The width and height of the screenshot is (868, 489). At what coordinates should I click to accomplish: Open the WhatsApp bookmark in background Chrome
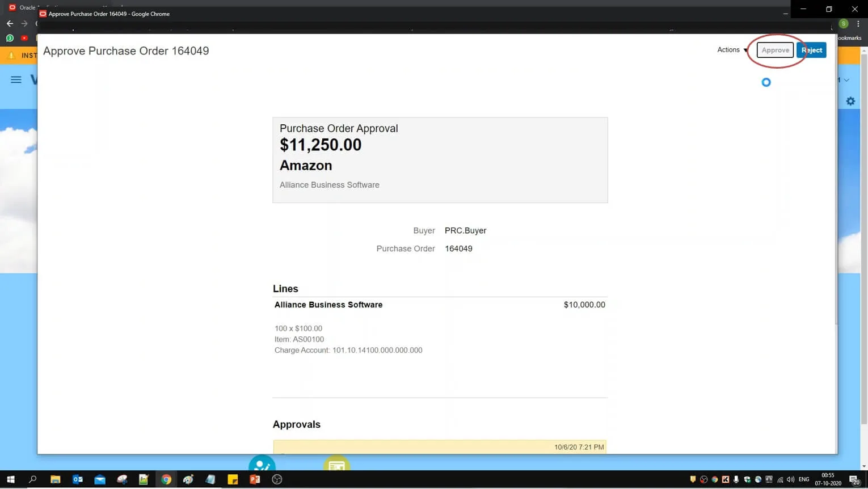click(10, 38)
